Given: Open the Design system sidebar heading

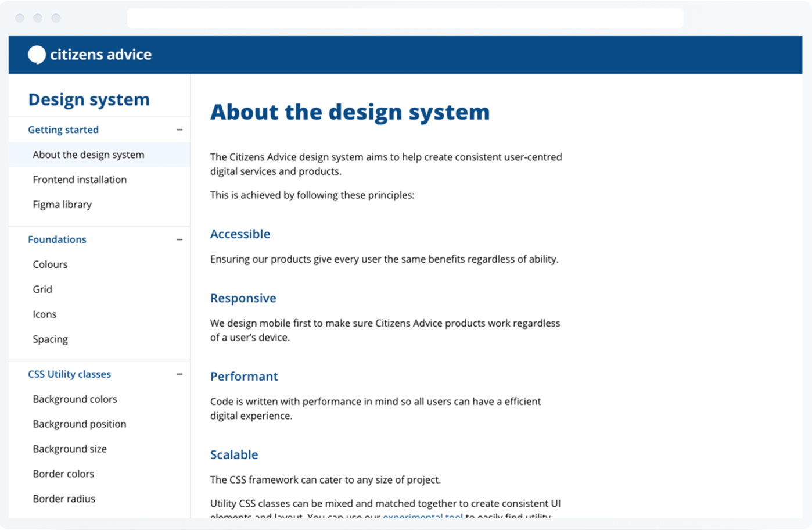Looking at the screenshot, I should pyautogui.click(x=89, y=99).
